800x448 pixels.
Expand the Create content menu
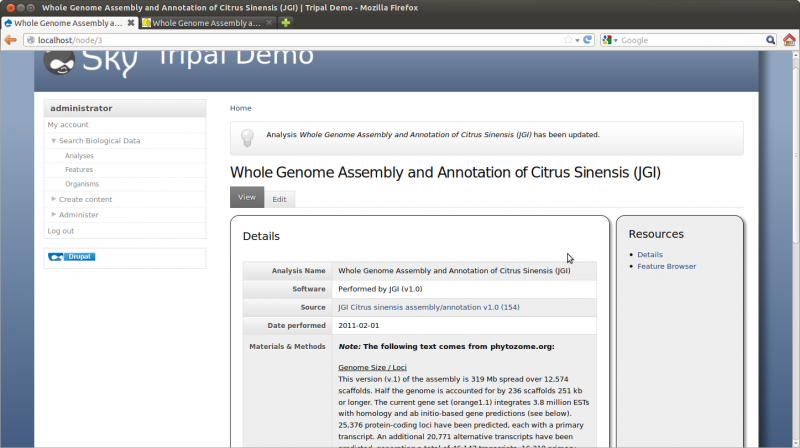[54, 199]
